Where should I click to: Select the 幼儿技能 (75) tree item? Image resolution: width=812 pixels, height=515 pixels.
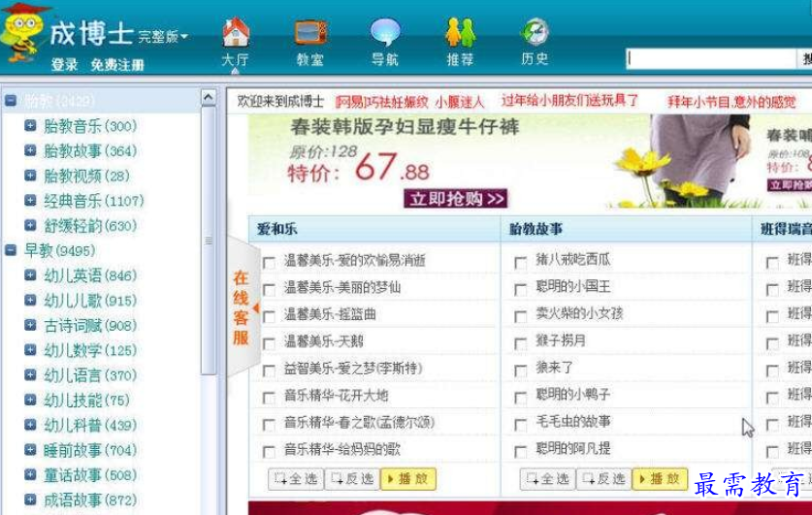(x=86, y=401)
